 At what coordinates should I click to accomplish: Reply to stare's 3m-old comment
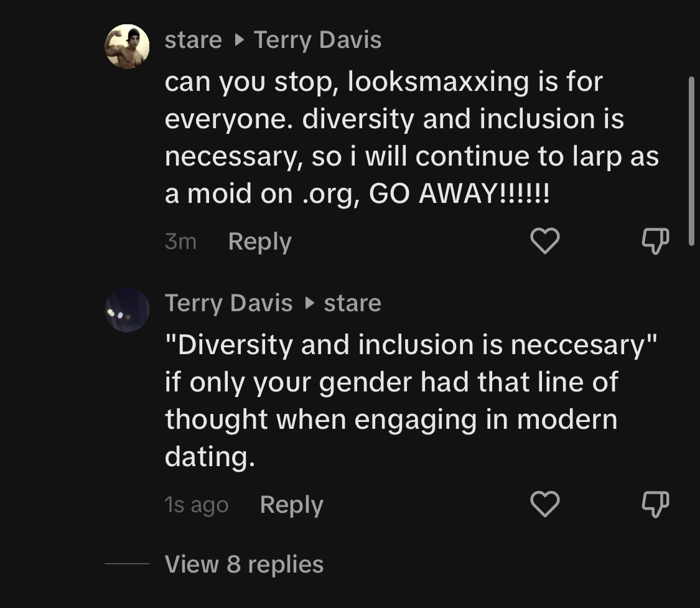(260, 241)
